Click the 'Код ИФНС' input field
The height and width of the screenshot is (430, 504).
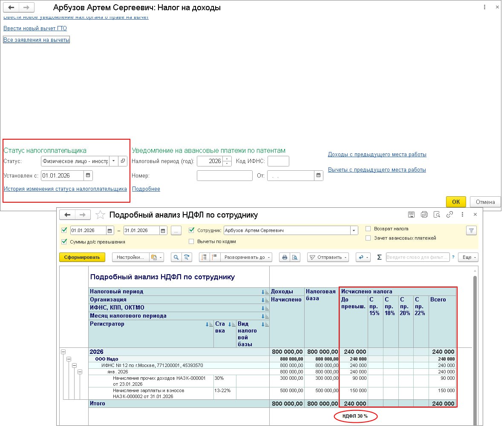(278, 161)
